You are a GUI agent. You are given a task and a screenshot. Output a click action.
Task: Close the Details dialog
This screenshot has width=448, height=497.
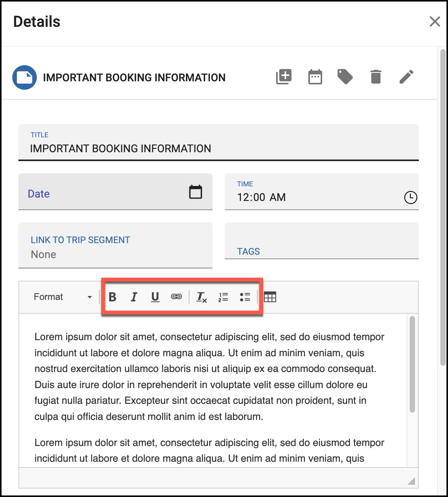pos(435,21)
